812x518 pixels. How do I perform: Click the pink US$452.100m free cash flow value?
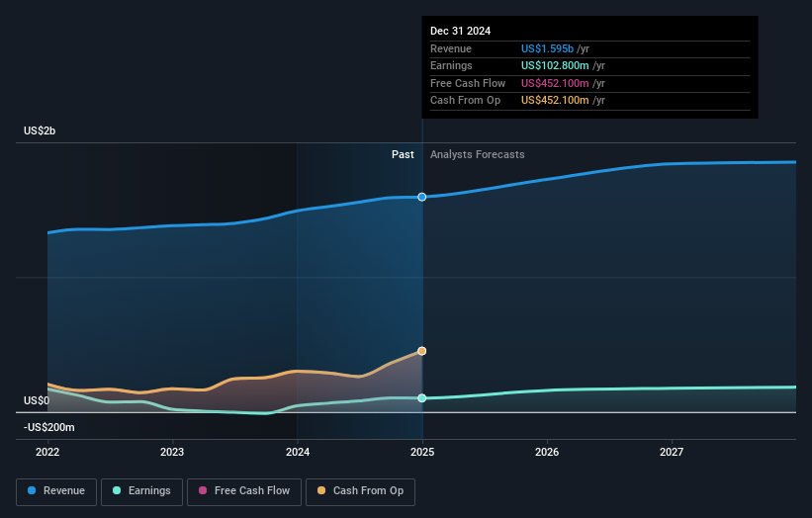[555, 83]
